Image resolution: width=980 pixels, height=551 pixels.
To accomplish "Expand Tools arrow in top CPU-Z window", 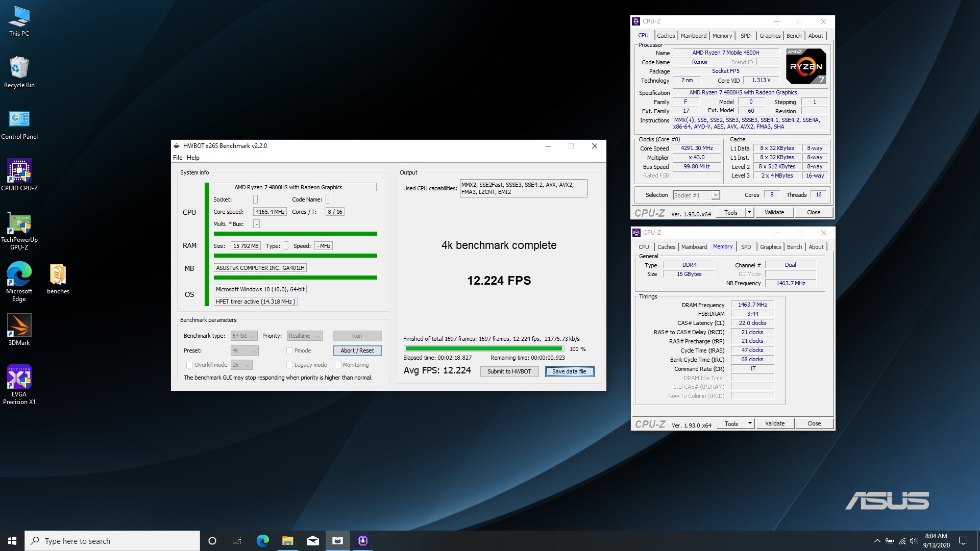I will [x=749, y=212].
